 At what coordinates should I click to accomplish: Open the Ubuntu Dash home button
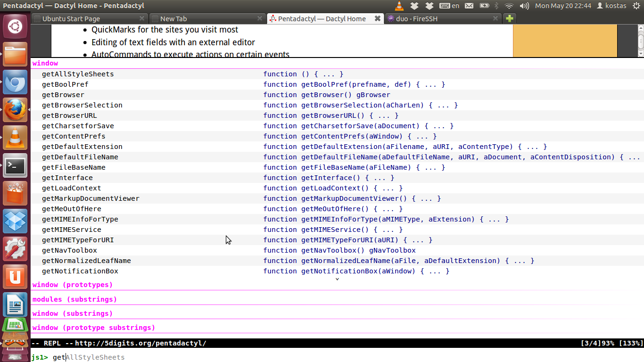coord(15,26)
